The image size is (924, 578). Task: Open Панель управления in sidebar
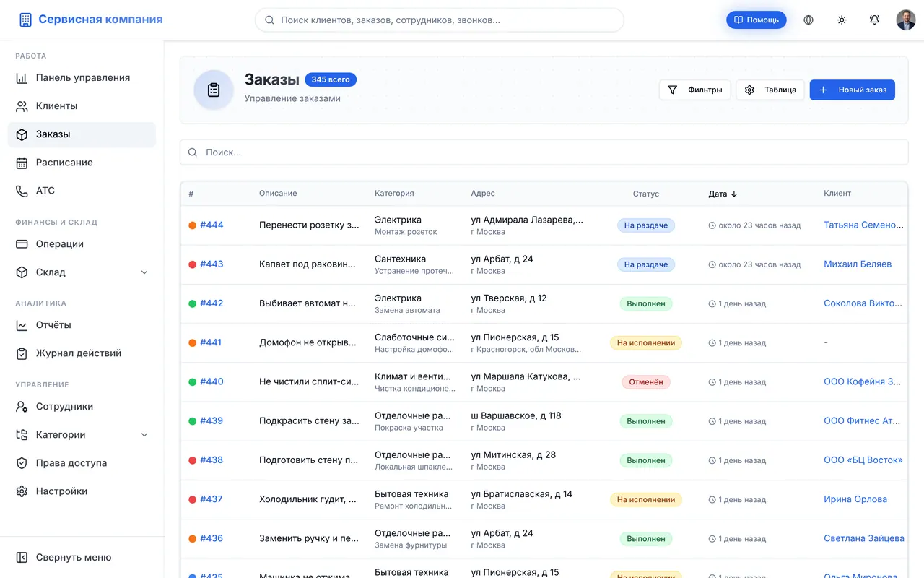point(82,78)
